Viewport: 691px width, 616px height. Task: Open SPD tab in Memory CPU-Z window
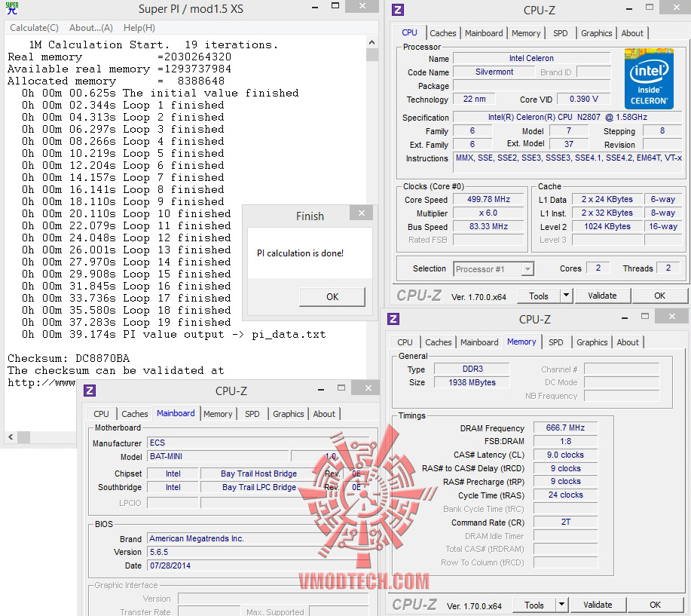(555, 342)
